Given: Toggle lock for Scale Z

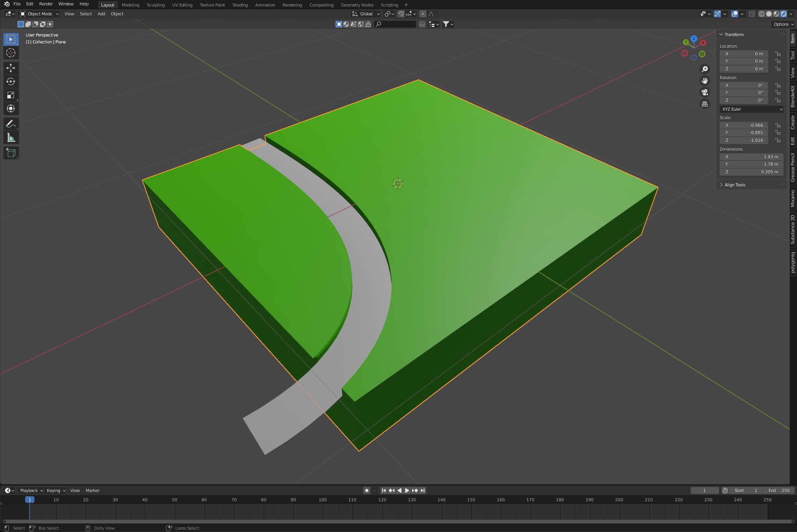Looking at the screenshot, I should point(778,140).
